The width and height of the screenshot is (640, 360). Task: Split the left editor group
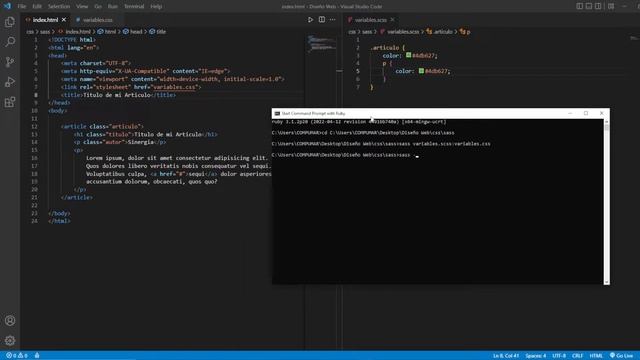pyautogui.click(x=322, y=20)
